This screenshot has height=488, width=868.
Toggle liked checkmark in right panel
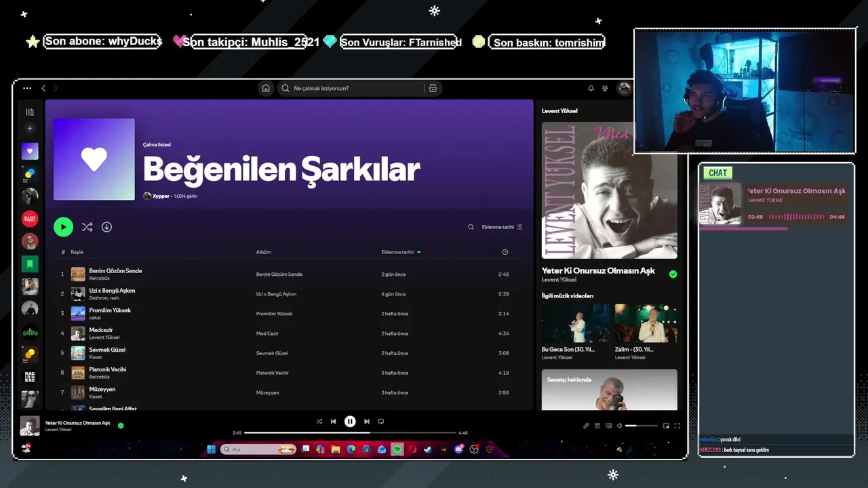pyautogui.click(x=673, y=274)
